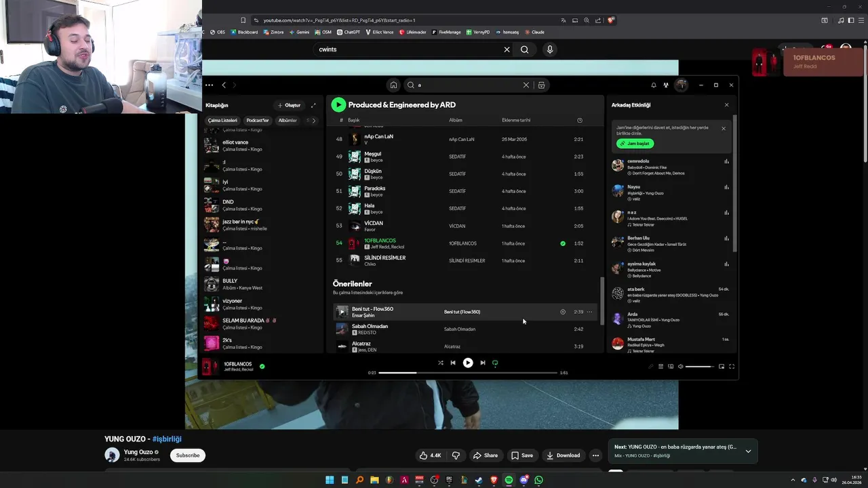Select suggested song Sabah Olmadan
868x488 pixels.
pos(467,329)
